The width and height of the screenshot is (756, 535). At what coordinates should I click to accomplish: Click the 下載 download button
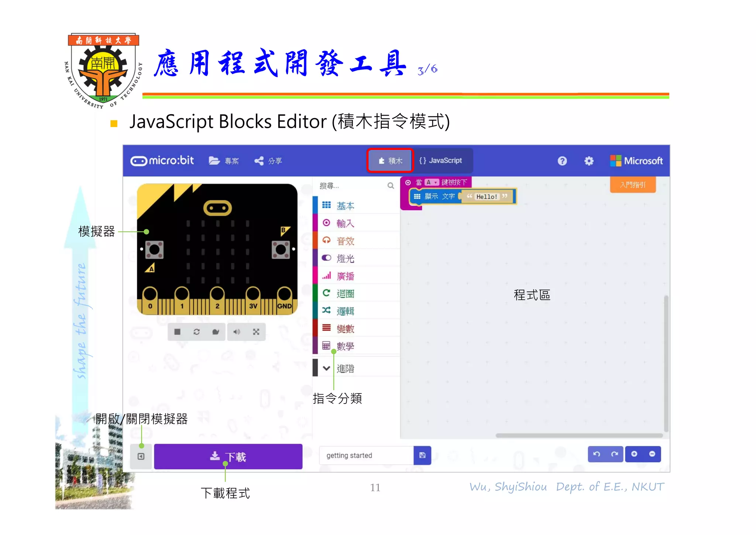228,457
